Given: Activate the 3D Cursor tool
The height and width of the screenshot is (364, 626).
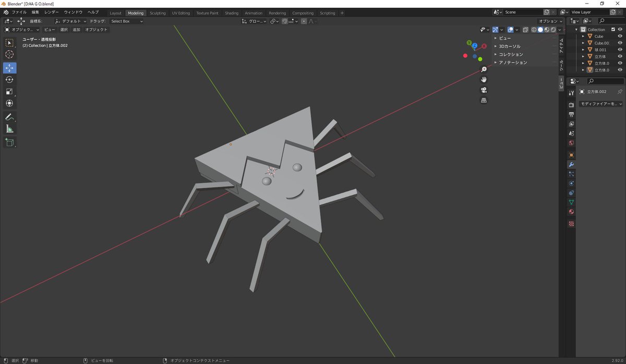Looking at the screenshot, I should click(x=9, y=54).
